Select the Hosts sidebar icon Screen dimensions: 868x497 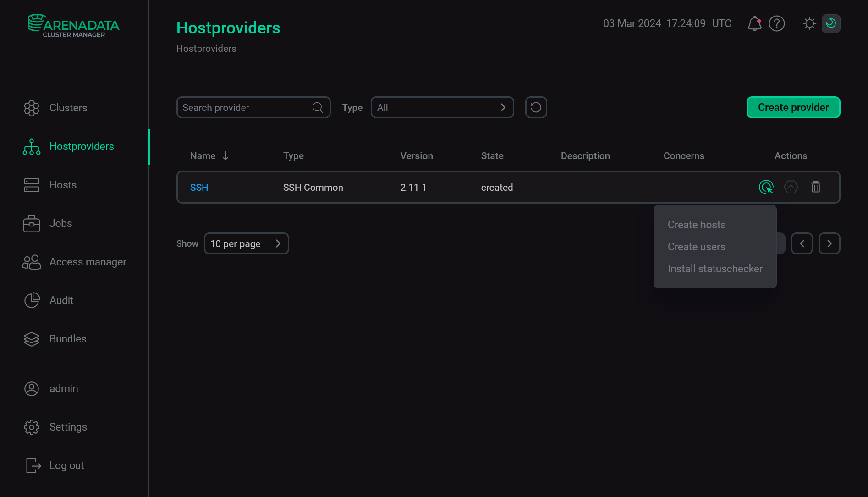point(31,185)
